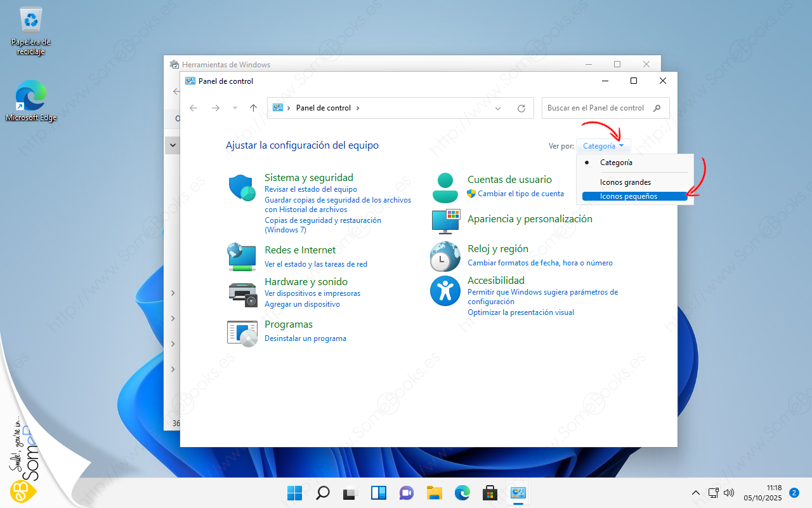This screenshot has height=508, width=812.
Task: Select the Categoría option in view menu
Action: pyautogui.click(x=615, y=163)
